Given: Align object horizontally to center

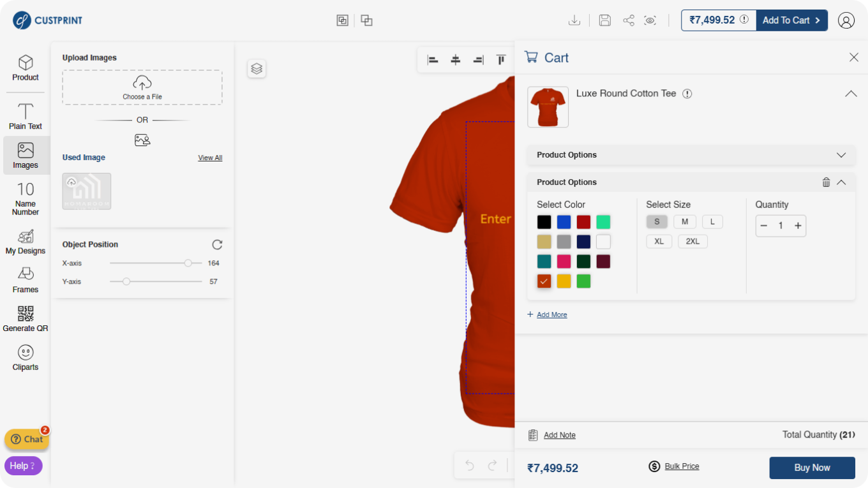Looking at the screenshot, I should tap(456, 60).
